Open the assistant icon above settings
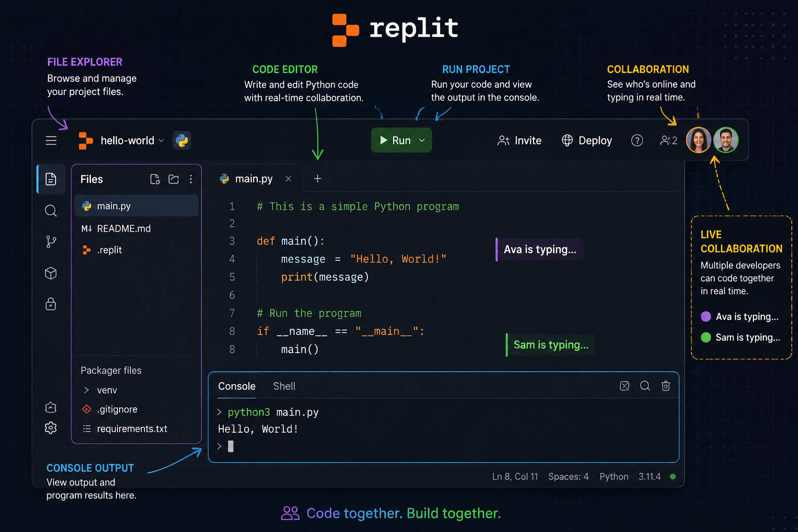Viewport: 798px width, 532px height. coord(51,407)
